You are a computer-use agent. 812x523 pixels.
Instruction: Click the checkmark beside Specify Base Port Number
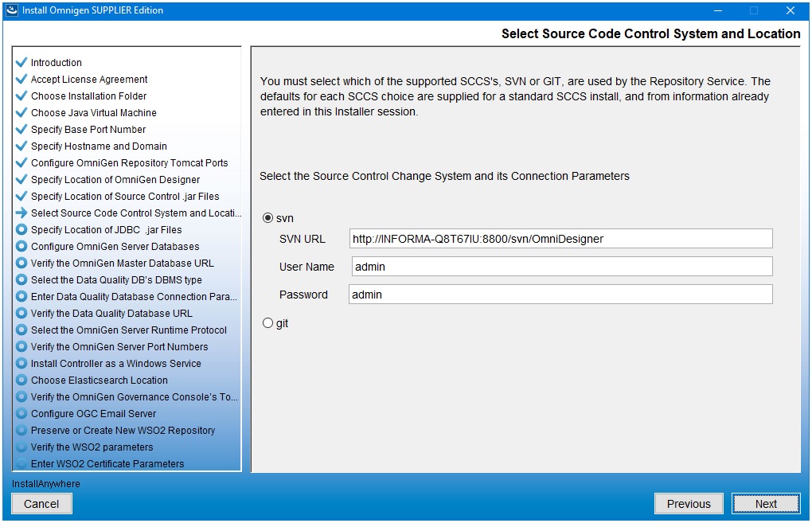pos(21,129)
